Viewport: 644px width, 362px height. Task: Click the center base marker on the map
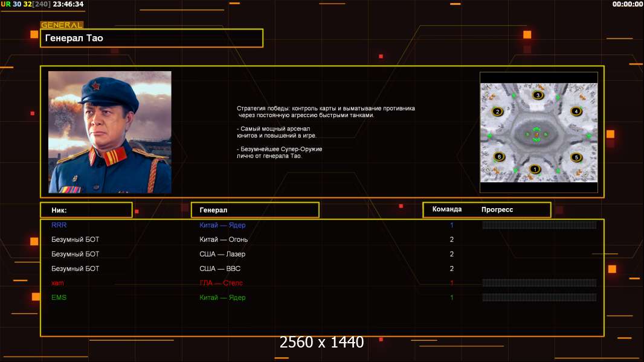(x=536, y=135)
